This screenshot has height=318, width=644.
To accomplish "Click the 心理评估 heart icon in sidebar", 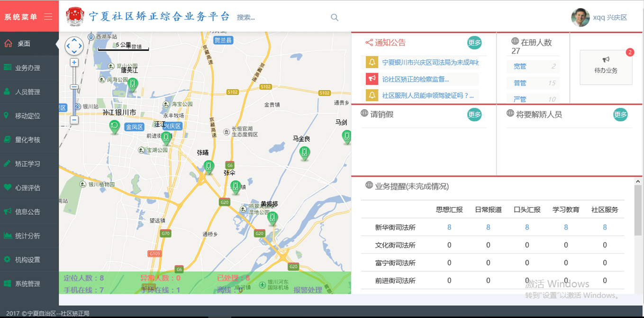I will click(x=7, y=188).
